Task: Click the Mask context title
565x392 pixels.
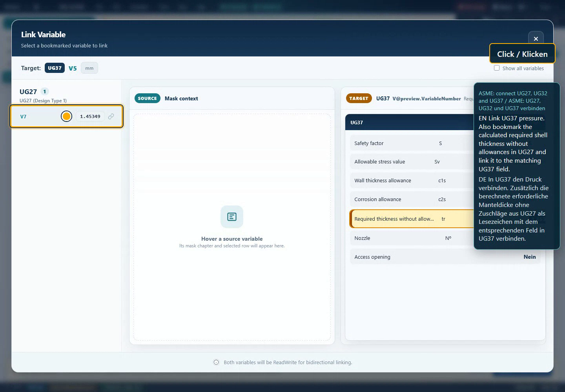Action: (x=181, y=98)
